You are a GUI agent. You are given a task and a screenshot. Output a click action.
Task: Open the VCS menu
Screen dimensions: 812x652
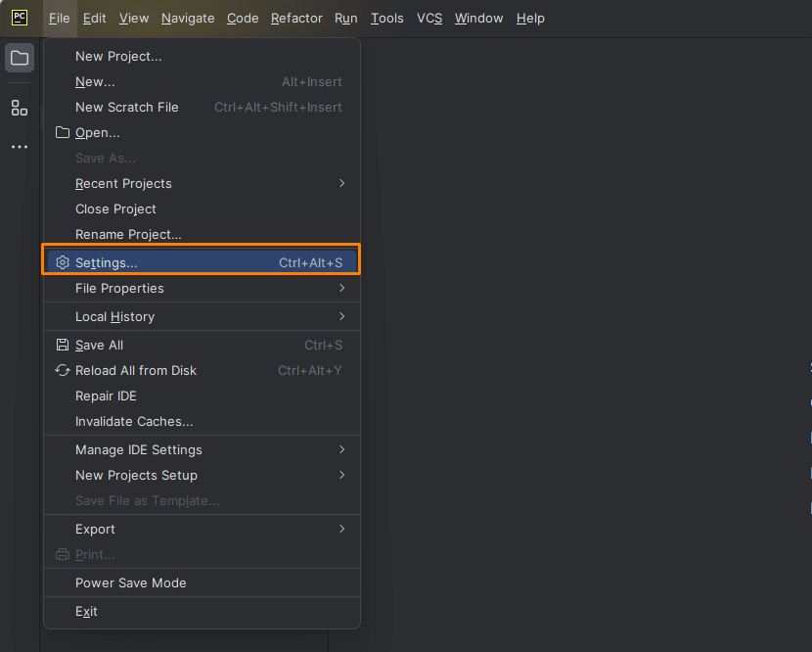tap(429, 19)
